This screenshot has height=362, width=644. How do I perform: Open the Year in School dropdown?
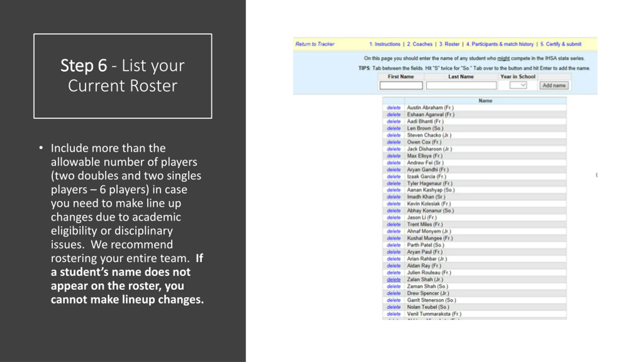click(518, 85)
